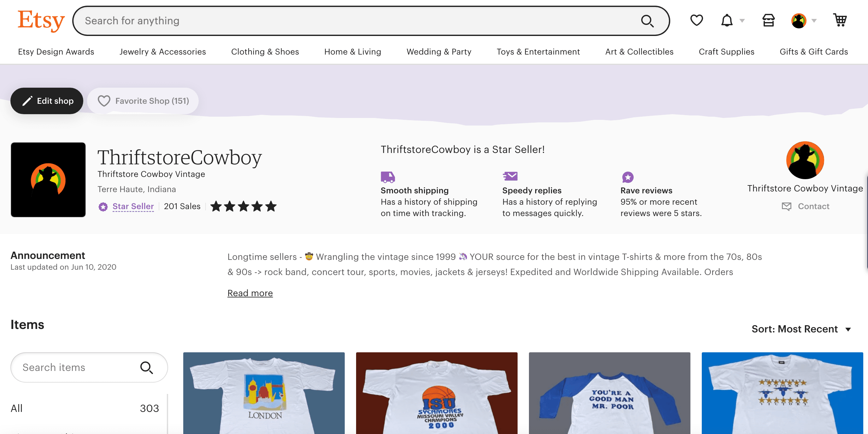Toggle Favorite Shop heart button
The image size is (868, 434).
click(143, 101)
